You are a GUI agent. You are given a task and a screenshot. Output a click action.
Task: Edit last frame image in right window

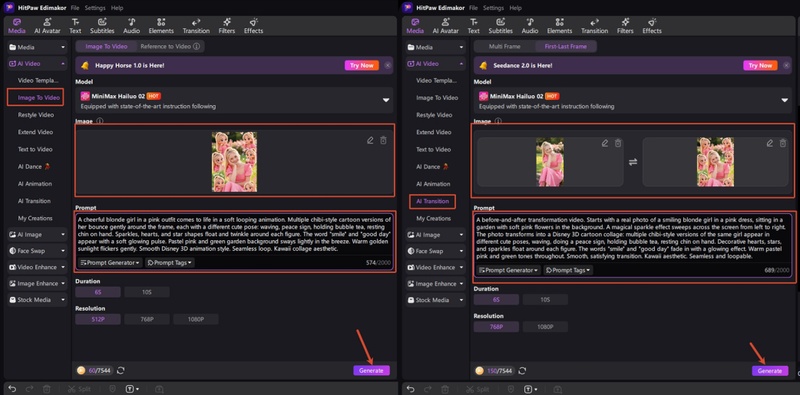point(770,143)
